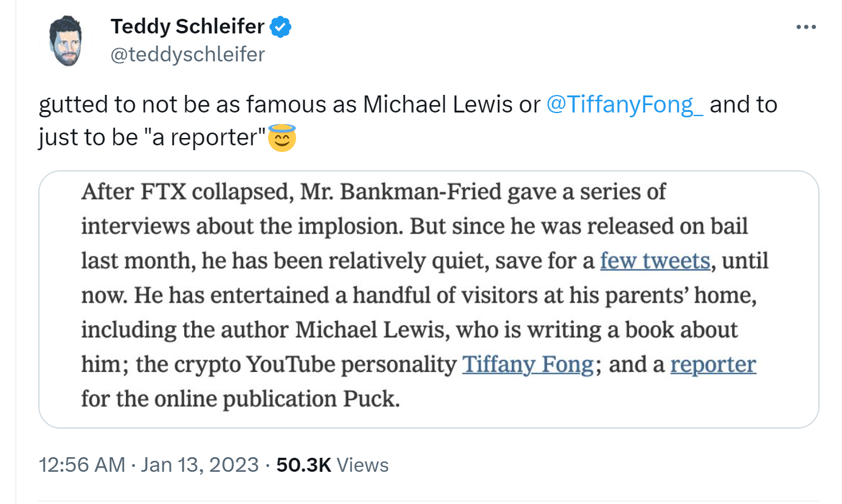Image resolution: width=842 pixels, height=504 pixels.
Task: Click the 'few tweets' underlined link
Action: 655,261
